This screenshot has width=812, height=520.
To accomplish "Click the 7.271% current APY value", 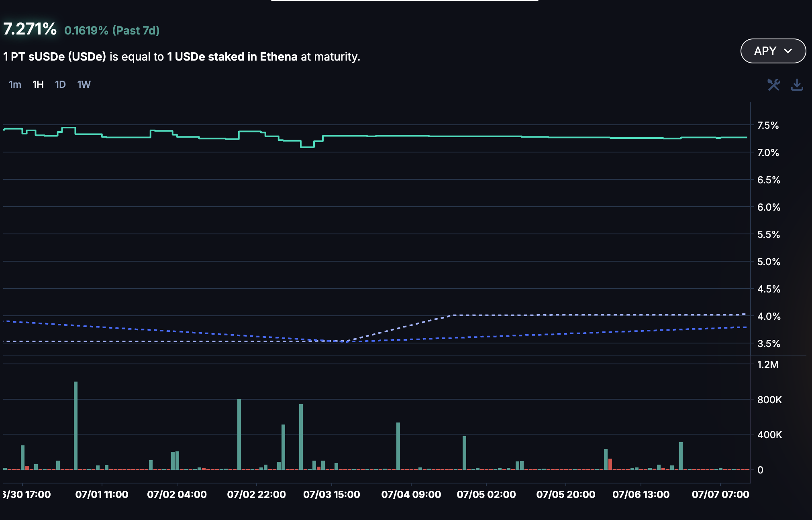I will pos(30,29).
